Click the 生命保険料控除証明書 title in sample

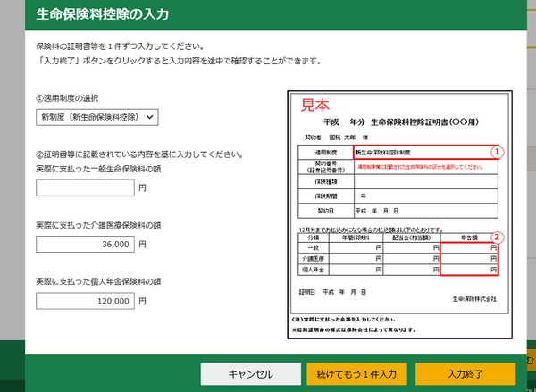[401, 122]
